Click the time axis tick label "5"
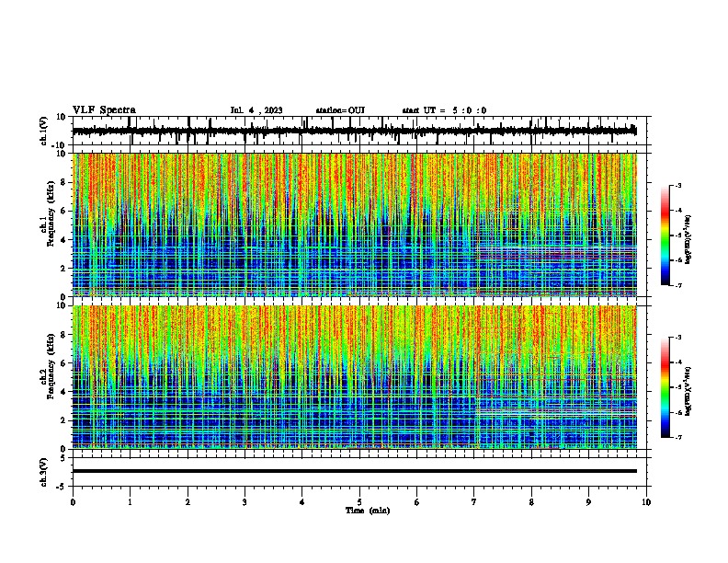The image size is (728, 563). coord(359,502)
